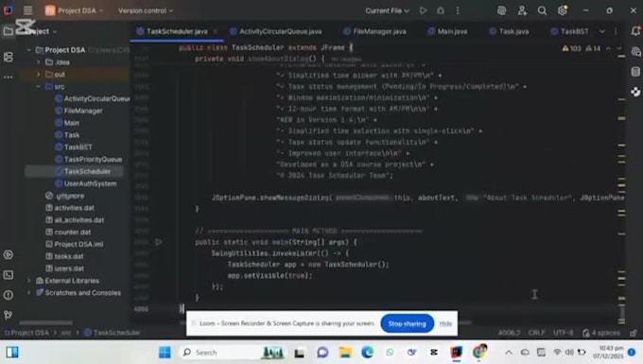The image size is (643, 364).
Task: Toggle the Project tool window folder icon
Action: [x=9, y=31]
